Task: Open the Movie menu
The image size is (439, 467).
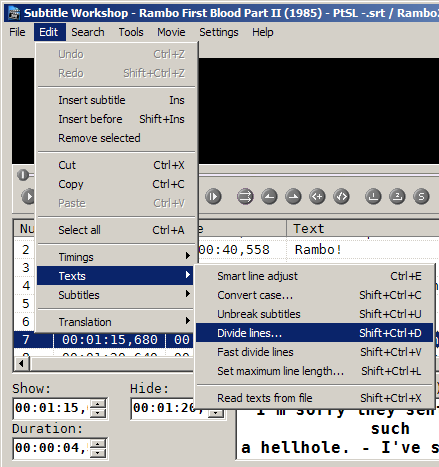Action: coord(171,32)
